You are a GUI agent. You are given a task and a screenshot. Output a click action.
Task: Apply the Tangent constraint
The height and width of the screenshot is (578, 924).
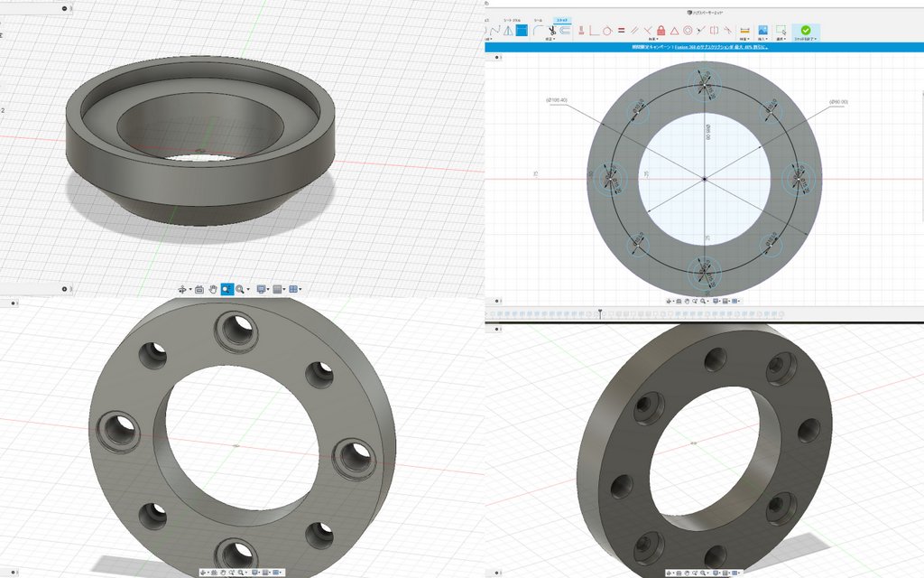[607, 31]
